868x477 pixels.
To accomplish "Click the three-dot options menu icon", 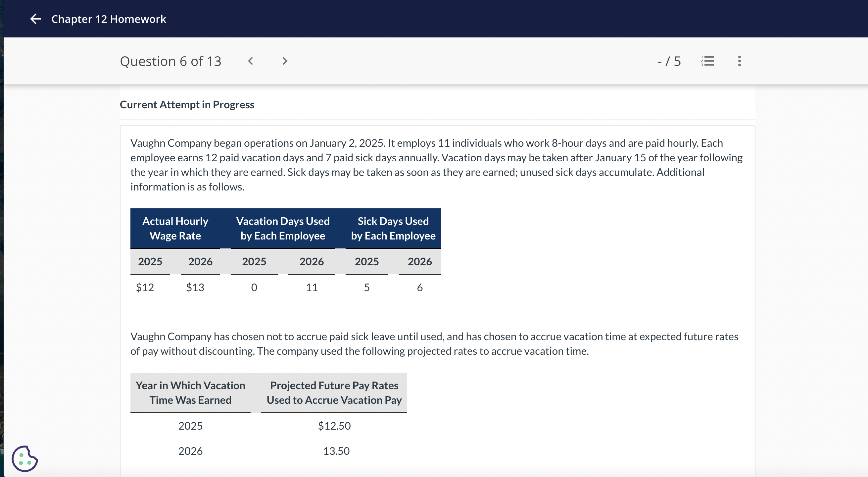I will (740, 61).
